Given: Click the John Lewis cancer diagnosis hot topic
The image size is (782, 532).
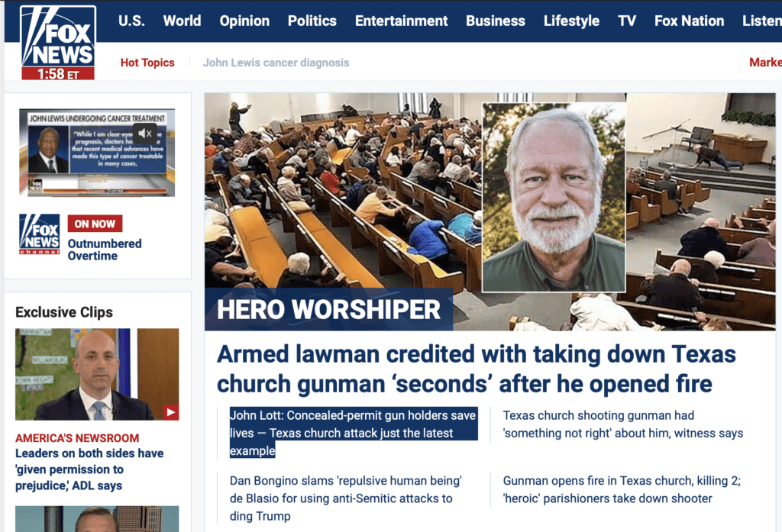Looking at the screenshot, I should [276, 63].
